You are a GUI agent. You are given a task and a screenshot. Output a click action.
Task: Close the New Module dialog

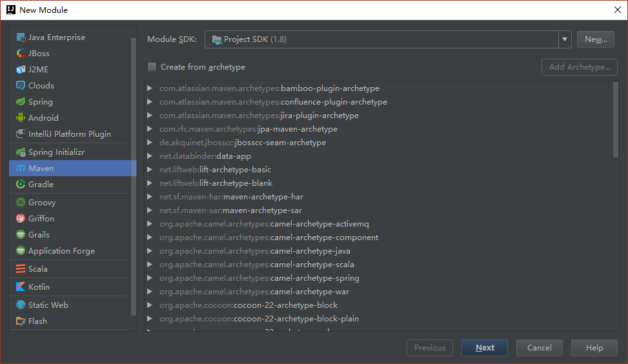(617, 10)
